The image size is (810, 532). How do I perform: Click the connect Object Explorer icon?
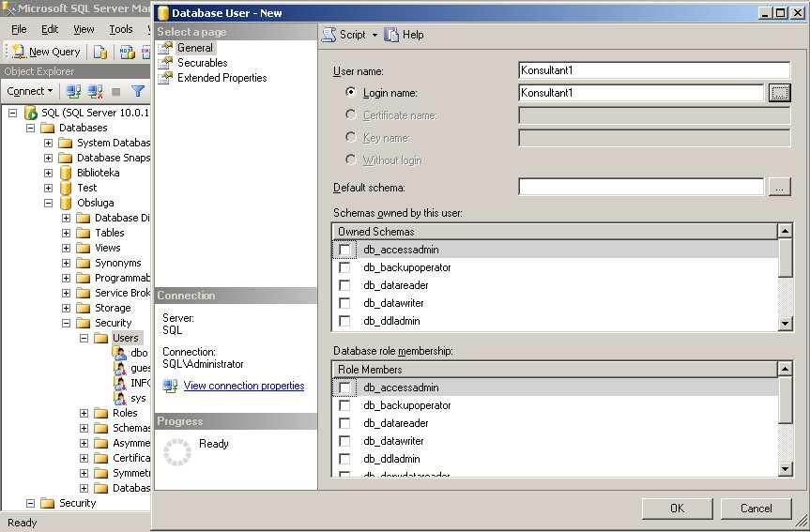tap(73, 91)
